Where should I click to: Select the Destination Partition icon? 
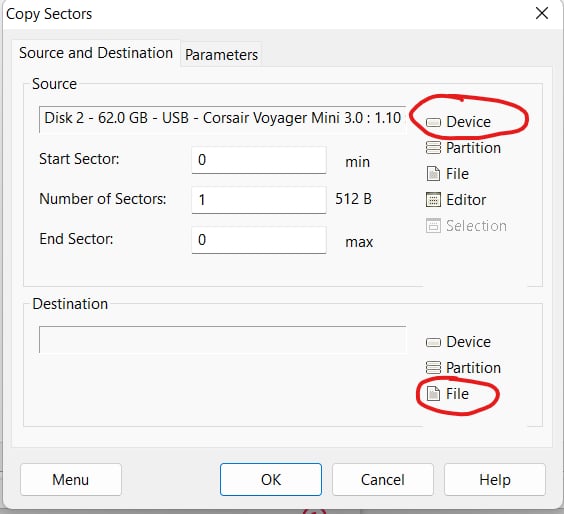click(x=433, y=368)
